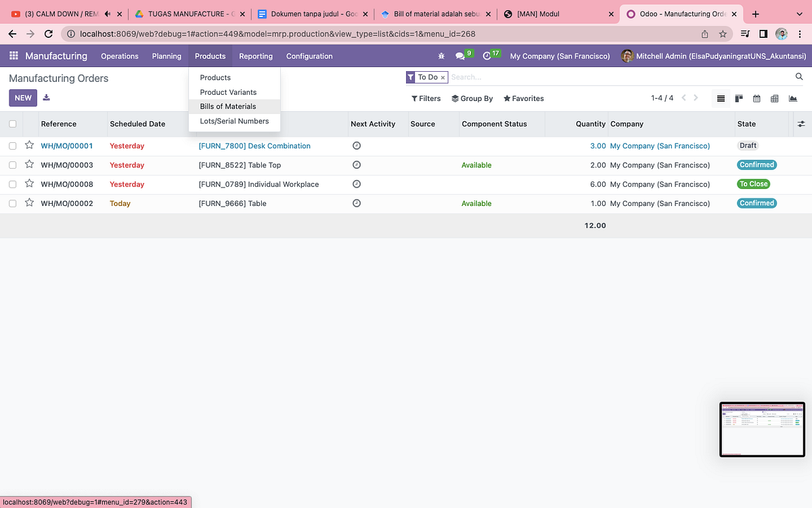Switch to kanban view icon
812x508 pixels.
[x=739, y=99]
